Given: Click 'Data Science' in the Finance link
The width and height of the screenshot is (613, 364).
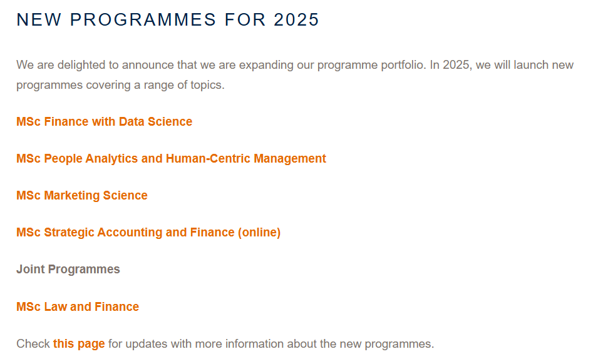Looking at the screenshot, I should point(155,121).
